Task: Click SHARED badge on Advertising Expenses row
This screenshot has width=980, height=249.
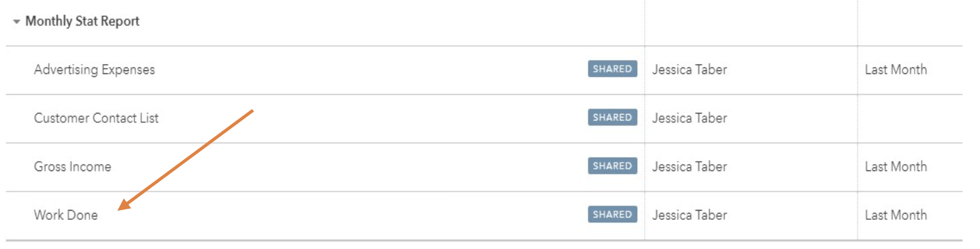Action: 612,69
